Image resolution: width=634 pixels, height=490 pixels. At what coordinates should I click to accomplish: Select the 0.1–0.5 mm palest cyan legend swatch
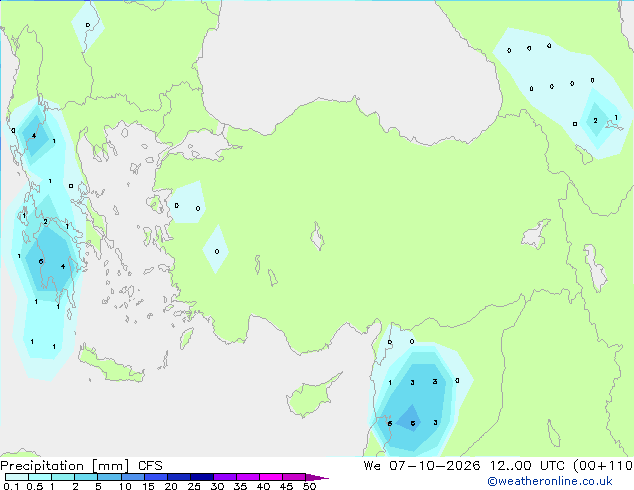click(x=17, y=477)
